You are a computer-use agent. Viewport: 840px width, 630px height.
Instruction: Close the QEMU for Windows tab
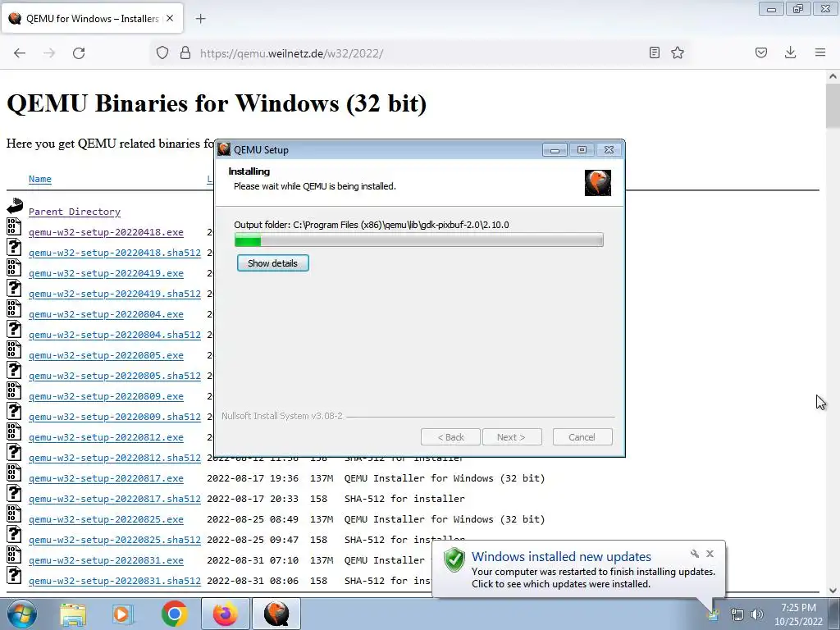170,18
